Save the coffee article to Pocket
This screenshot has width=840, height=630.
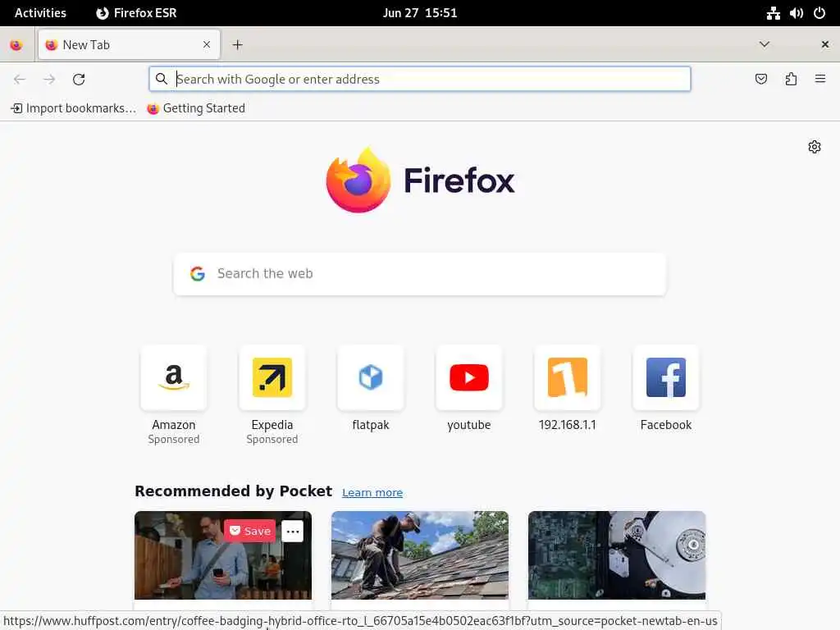click(x=249, y=531)
